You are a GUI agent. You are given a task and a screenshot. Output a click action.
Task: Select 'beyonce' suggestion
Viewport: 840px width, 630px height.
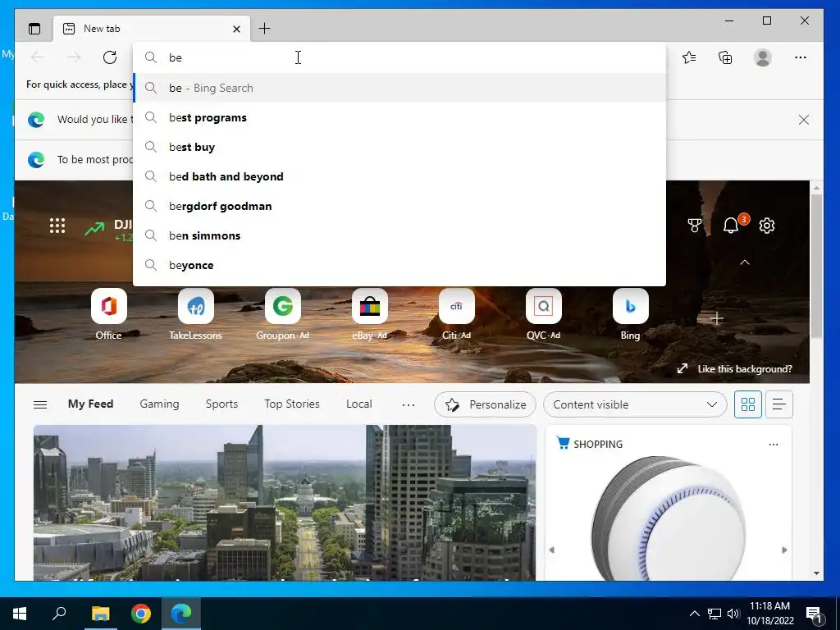click(x=399, y=265)
